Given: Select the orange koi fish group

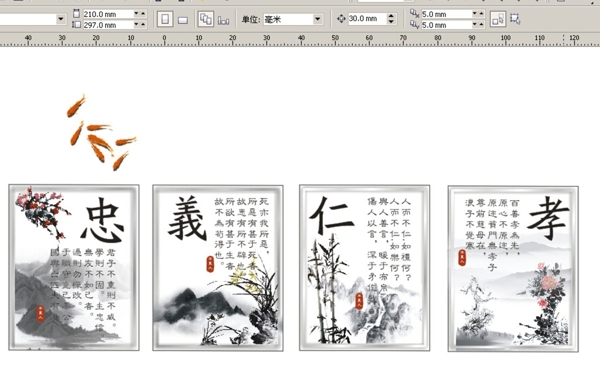Looking at the screenshot, I should 101,132.
